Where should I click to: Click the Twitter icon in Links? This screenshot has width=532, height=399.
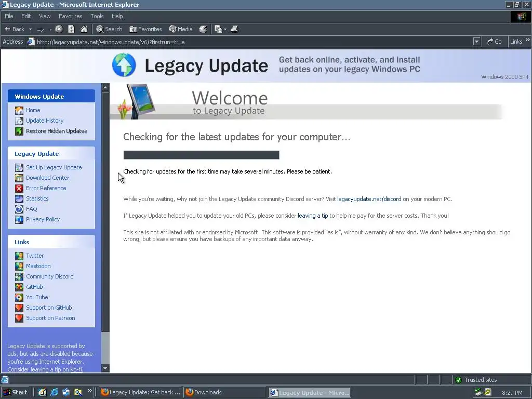(x=19, y=256)
